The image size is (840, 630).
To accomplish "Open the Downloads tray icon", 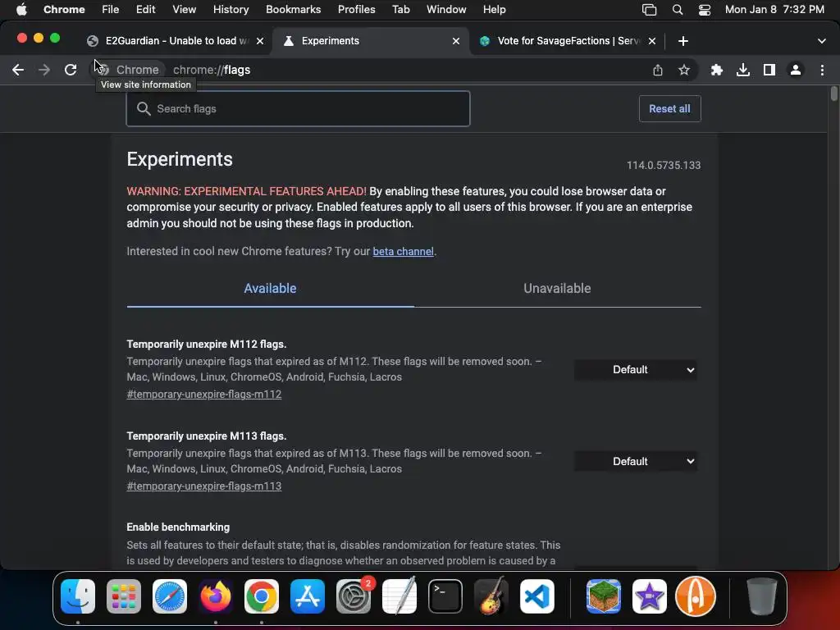I will coord(743,70).
